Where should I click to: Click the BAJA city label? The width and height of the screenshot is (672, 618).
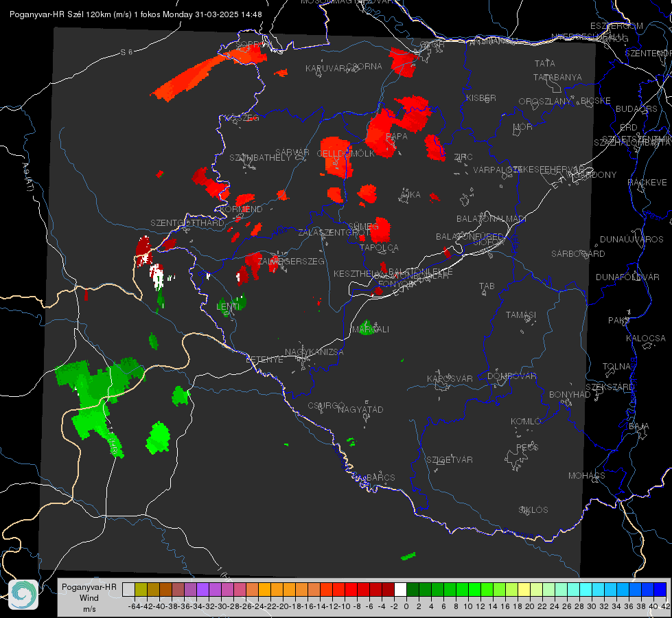[639, 426]
